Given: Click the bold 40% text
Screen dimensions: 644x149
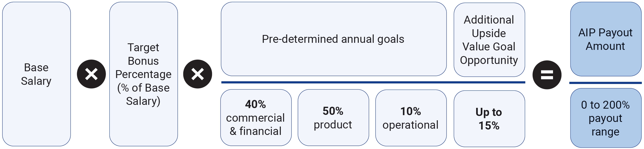Looking at the screenshot, I should (255, 104).
